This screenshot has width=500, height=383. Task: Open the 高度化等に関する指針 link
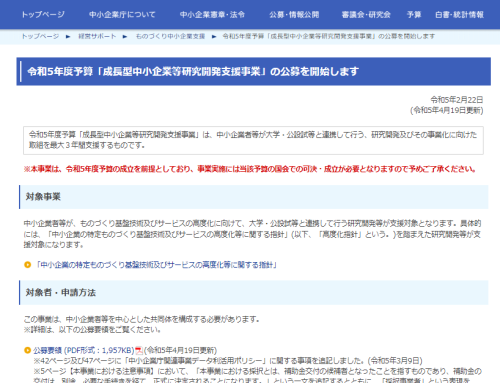click(156, 265)
